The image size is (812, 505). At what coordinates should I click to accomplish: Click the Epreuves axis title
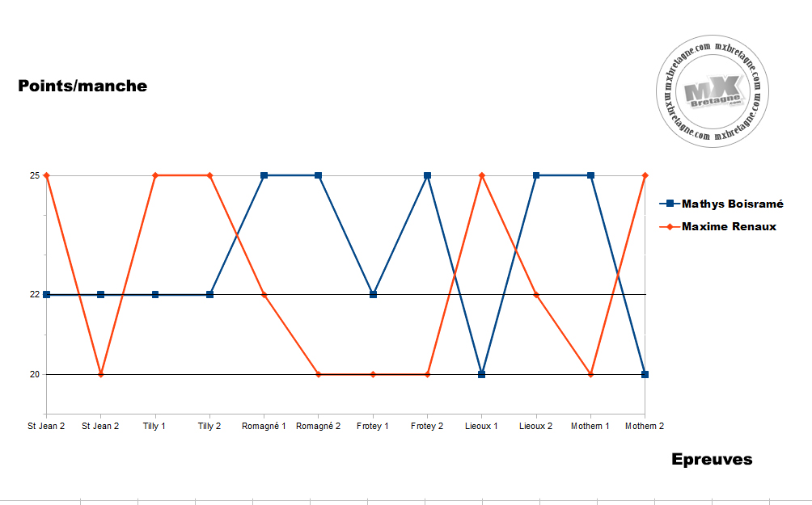coord(712,460)
